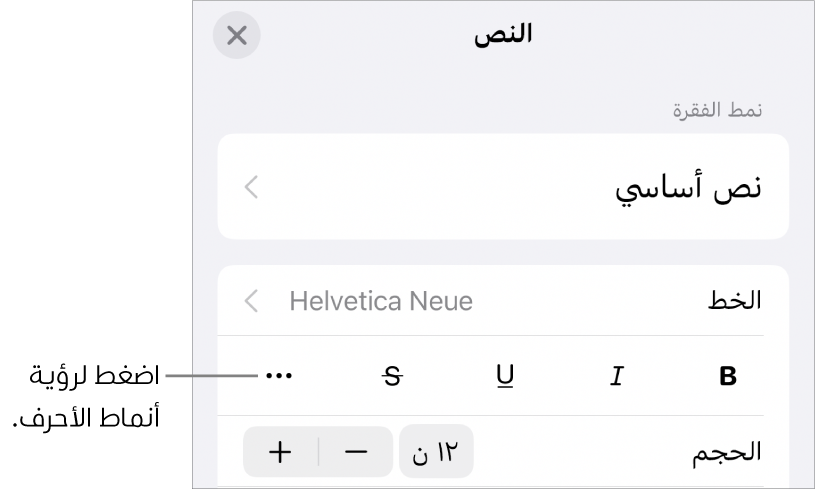Click the نمط الفقرة section header
The width and height of the screenshot is (817, 489).
[x=717, y=110]
